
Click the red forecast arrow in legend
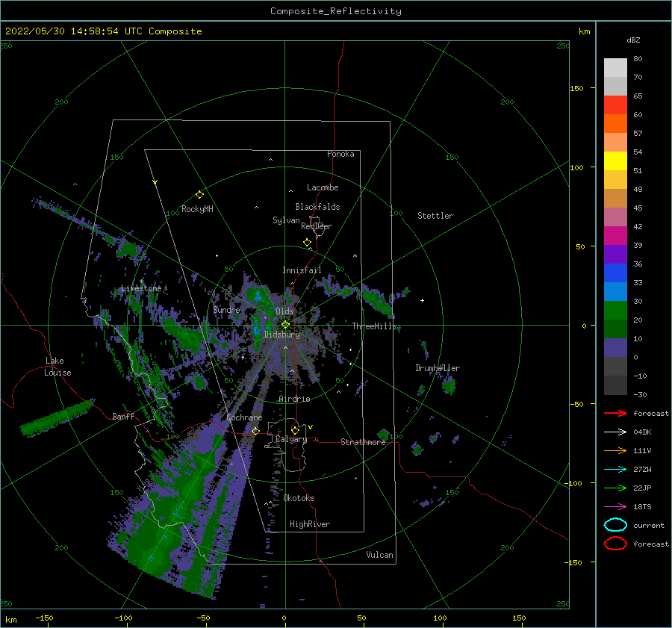click(615, 413)
